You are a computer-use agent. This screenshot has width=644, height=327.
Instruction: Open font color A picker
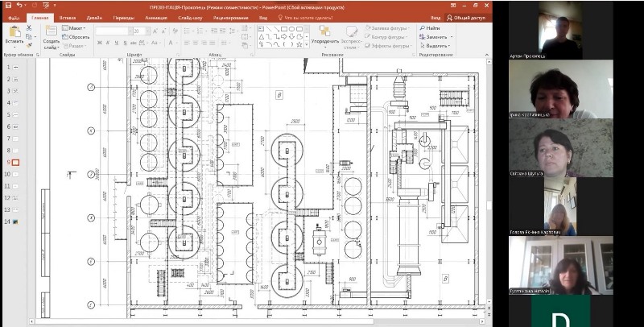coord(171,43)
